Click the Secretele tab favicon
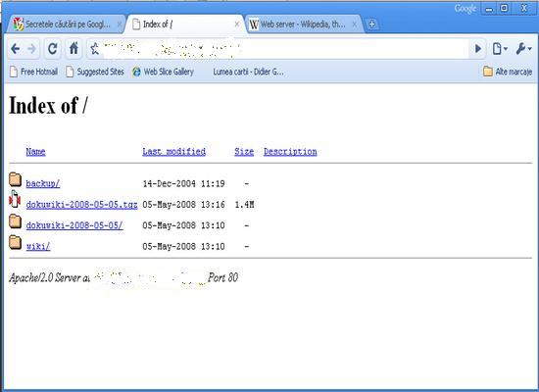The height and width of the screenshot is (392, 539). pyautogui.click(x=18, y=24)
